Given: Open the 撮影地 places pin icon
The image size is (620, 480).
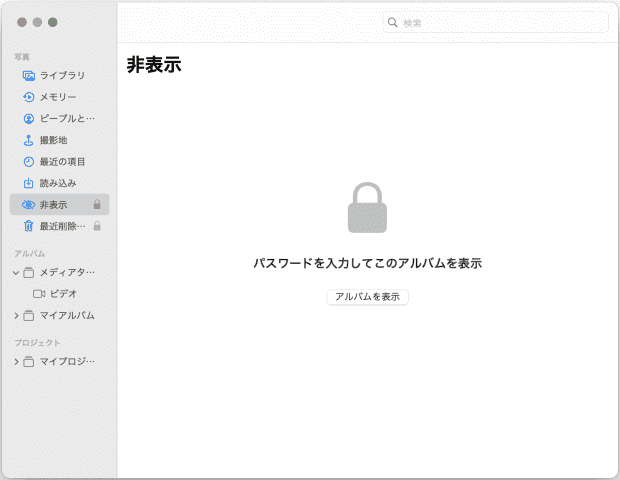Looking at the screenshot, I should click(x=28, y=140).
